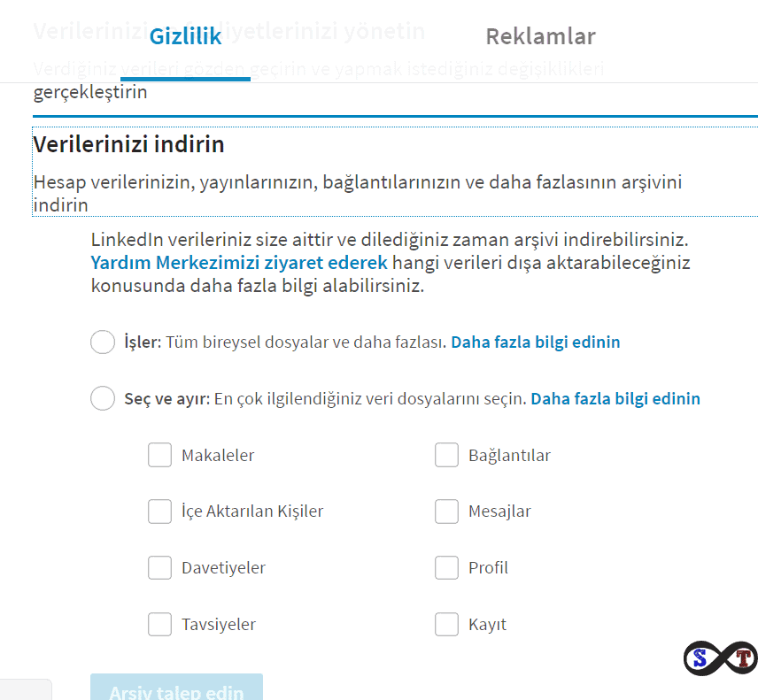The width and height of the screenshot is (758, 700).
Task: Check the Makaleler checkbox
Action: tap(159, 455)
